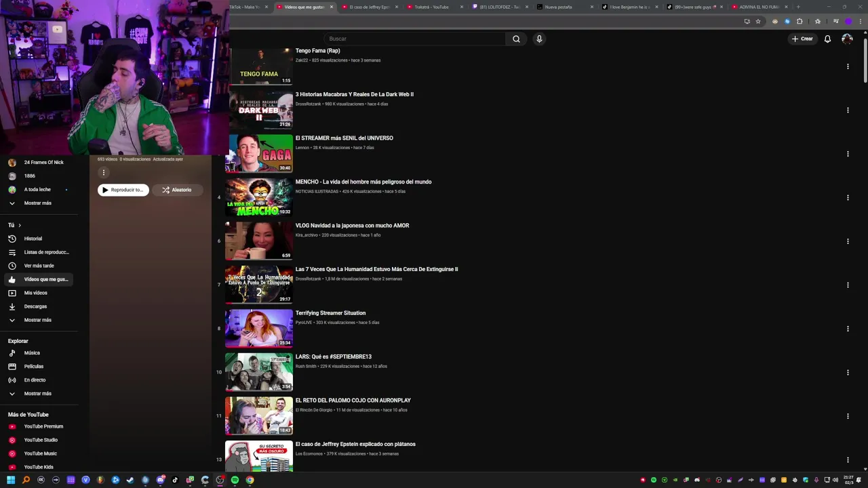
Task: Open video title LARS: Qué es #SEPTIEMBRE13
Action: 334,357
